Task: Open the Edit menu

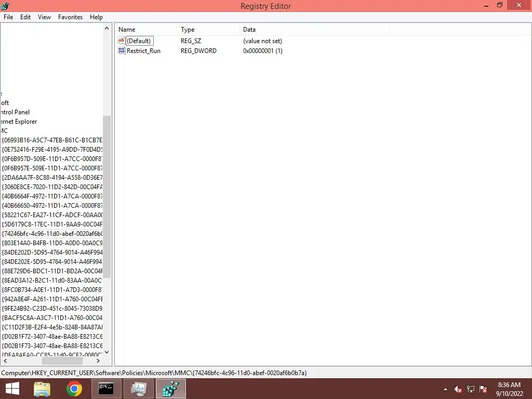Action: point(25,17)
